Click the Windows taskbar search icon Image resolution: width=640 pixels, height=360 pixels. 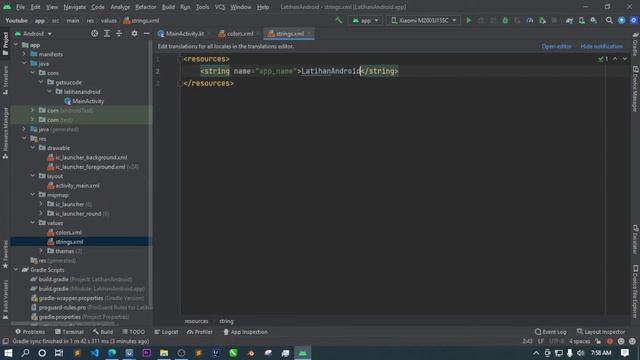pos(25,353)
